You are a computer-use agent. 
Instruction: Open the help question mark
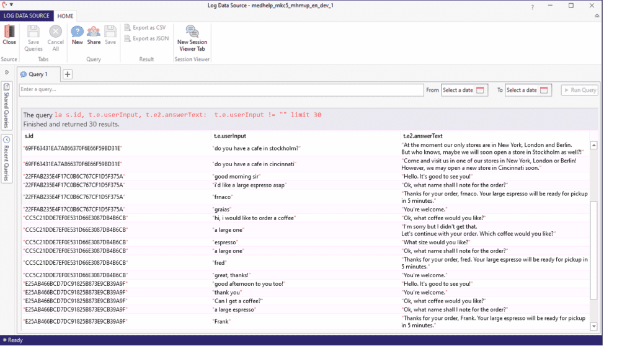pos(532,7)
